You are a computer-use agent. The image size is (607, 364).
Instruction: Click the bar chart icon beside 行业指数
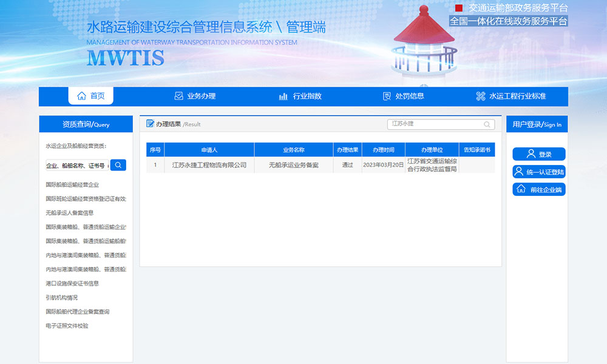click(x=283, y=96)
